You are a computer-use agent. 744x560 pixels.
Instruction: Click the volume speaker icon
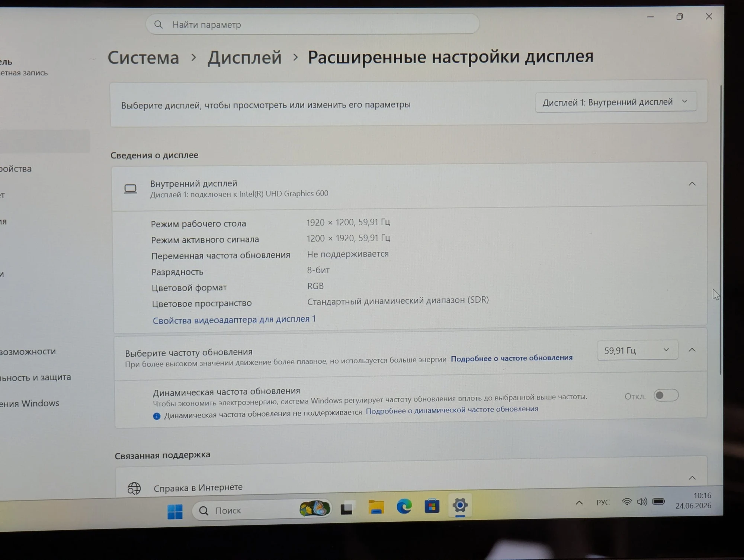tap(642, 502)
